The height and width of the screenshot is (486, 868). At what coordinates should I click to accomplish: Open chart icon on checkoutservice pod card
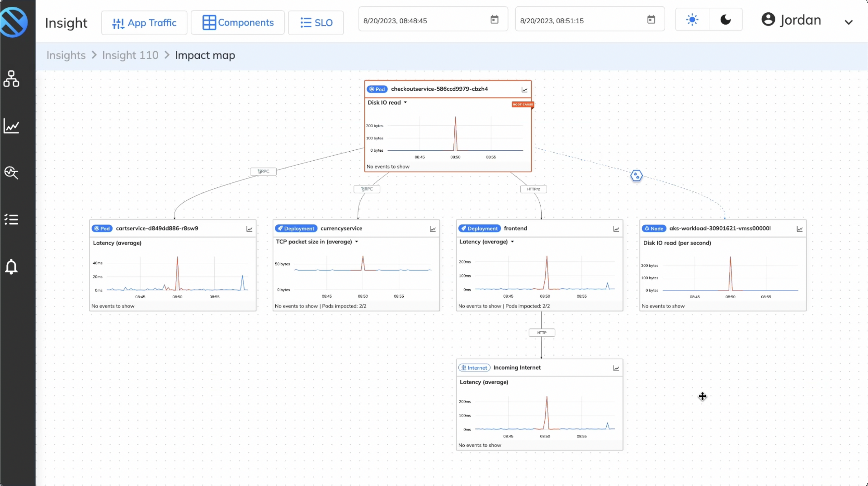coord(524,90)
